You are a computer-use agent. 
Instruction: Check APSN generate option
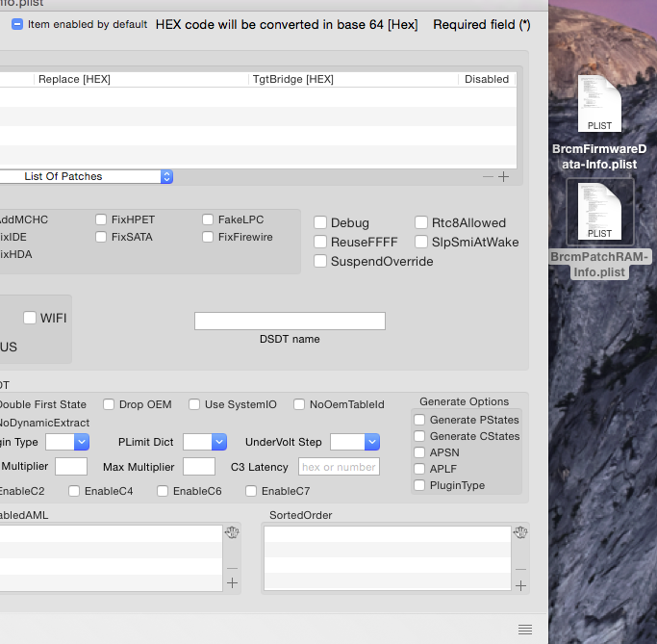pyautogui.click(x=419, y=452)
